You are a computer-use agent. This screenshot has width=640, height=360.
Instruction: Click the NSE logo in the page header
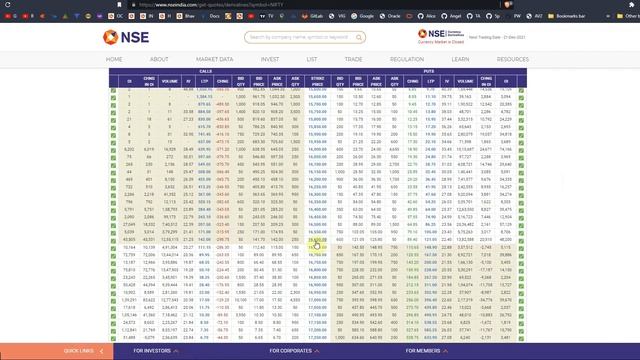[126, 37]
